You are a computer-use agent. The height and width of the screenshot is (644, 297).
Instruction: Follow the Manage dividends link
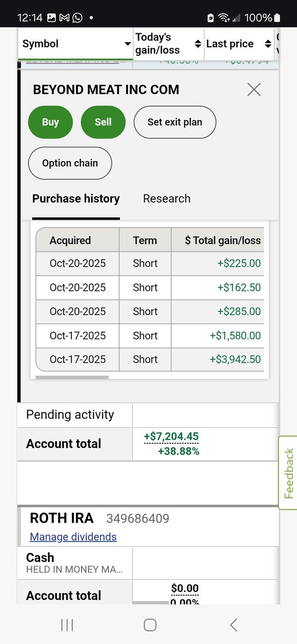point(73,537)
